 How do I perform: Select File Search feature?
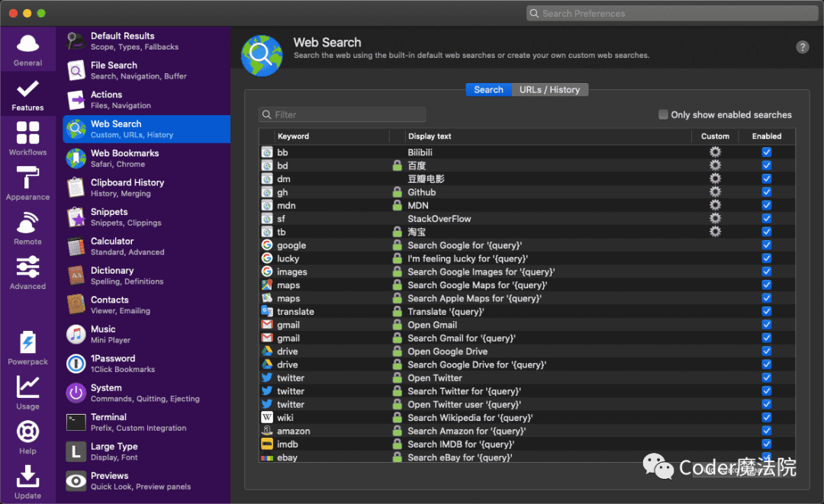(x=146, y=70)
